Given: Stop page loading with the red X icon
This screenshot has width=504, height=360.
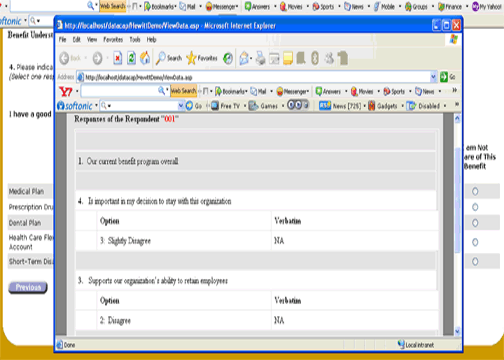Looking at the screenshot, I should point(117,59).
